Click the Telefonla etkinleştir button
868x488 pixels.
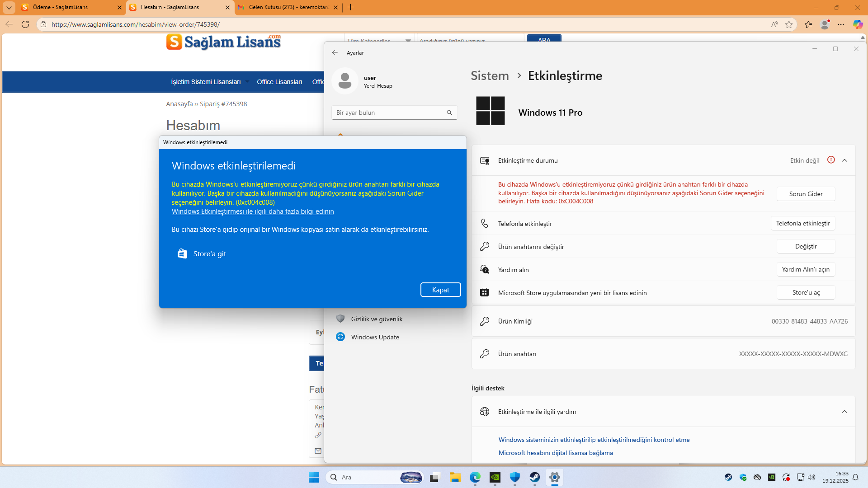(x=803, y=223)
